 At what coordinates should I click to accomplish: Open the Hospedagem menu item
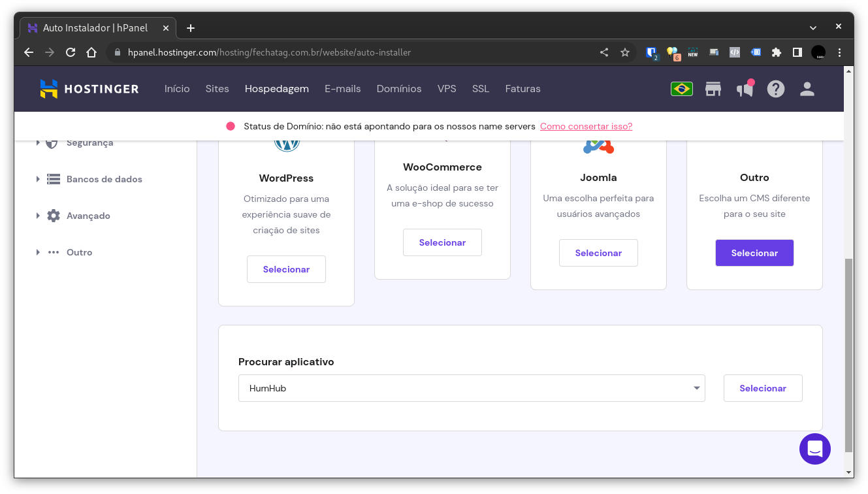(x=276, y=88)
